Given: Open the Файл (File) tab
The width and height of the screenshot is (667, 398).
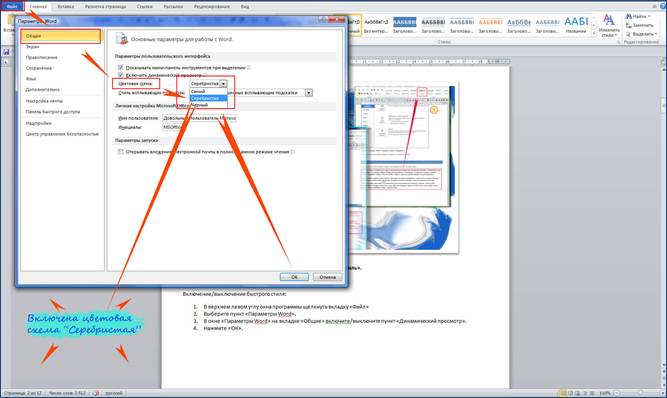Looking at the screenshot, I should click(12, 6).
